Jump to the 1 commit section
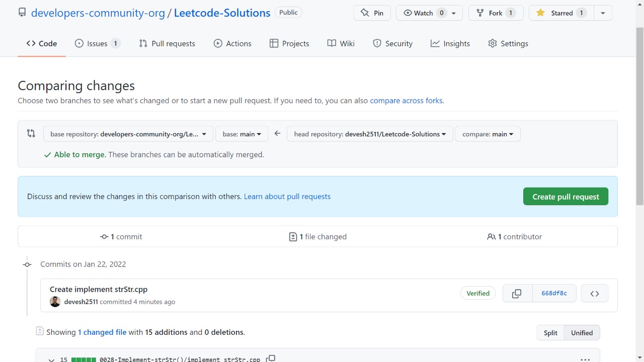Viewport: 644px width, 362px height. [x=121, y=237]
